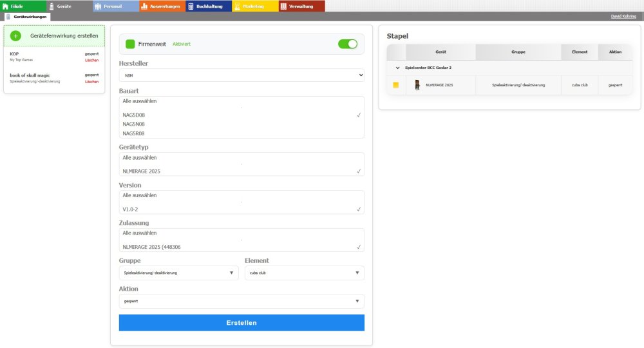Screen dimensions: 644x348
Task: Click Gerätefernwirkung erstellen label
Action: (x=64, y=35)
